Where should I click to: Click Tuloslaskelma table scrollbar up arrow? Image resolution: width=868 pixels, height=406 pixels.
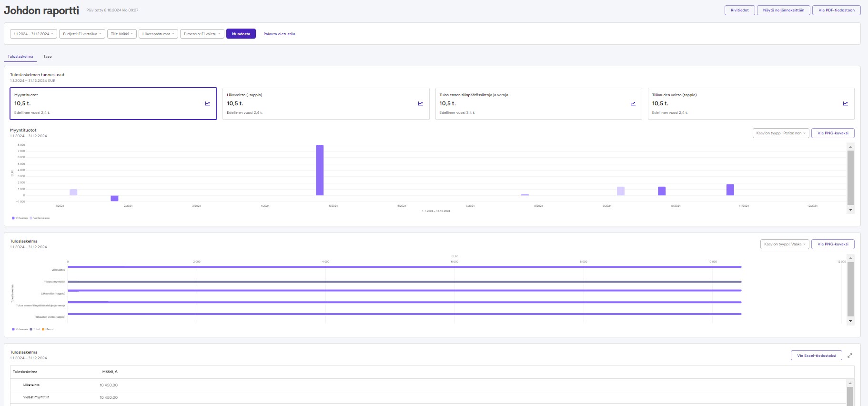(x=850, y=383)
